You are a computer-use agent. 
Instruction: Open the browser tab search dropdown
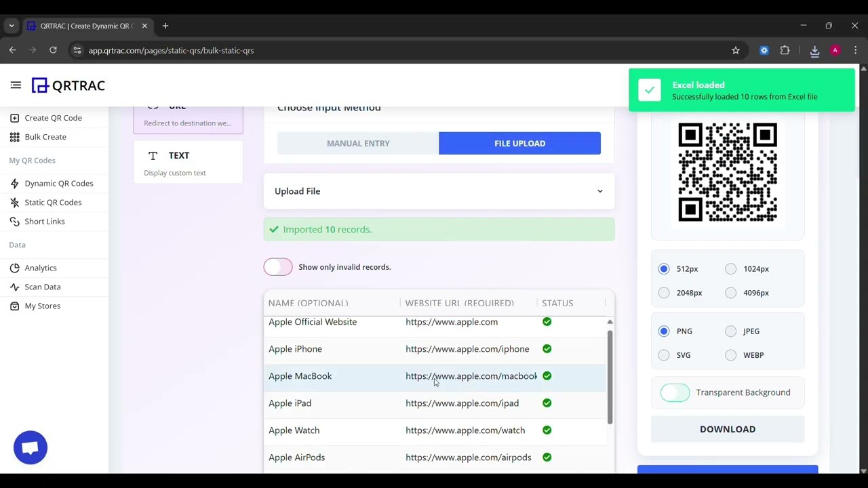click(x=12, y=26)
